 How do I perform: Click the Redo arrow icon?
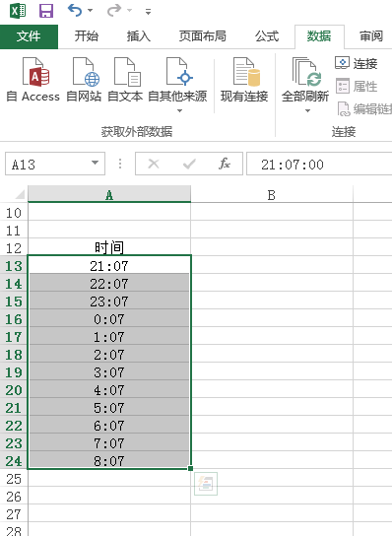[x=114, y=11]
